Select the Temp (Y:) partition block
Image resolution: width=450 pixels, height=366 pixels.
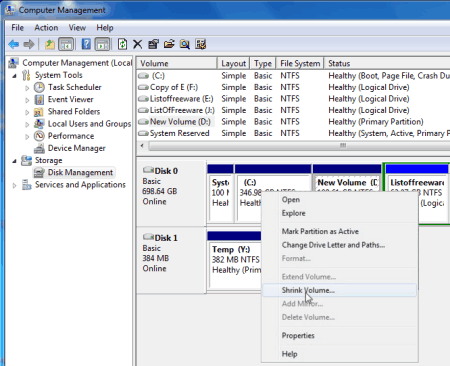click(x=234, y=260)
